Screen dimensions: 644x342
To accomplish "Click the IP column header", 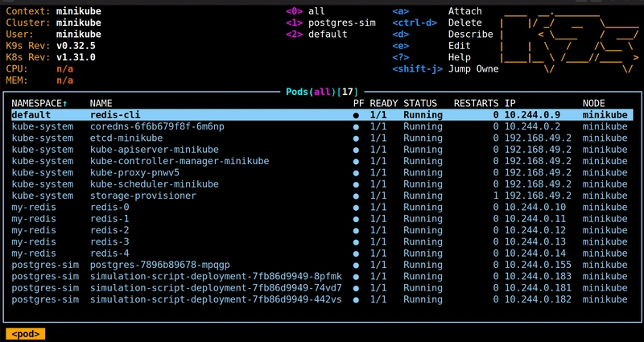I will (x=510, y=104).
